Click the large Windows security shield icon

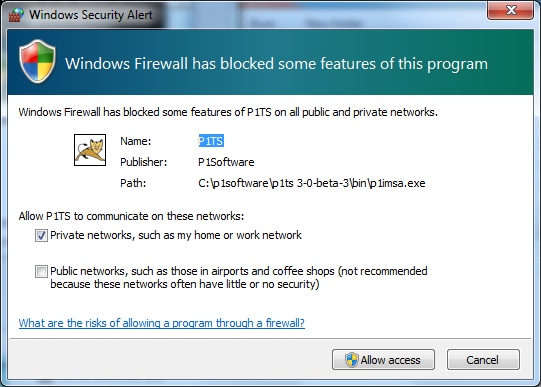point(37,61)
